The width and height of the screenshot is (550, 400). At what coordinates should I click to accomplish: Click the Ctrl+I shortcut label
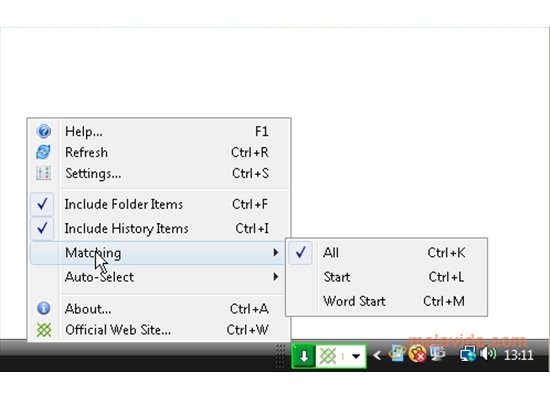252,228
